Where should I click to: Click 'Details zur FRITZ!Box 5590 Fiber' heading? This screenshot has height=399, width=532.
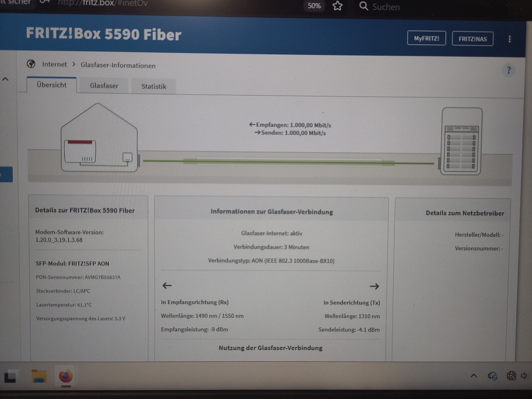coord(85,210)
